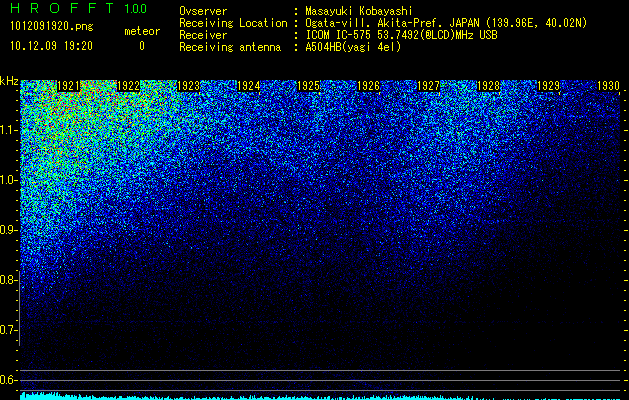Click the 1927 time marker
This screenshot has width=629, height=400.
pyautogui.click(x=429, y=86)
